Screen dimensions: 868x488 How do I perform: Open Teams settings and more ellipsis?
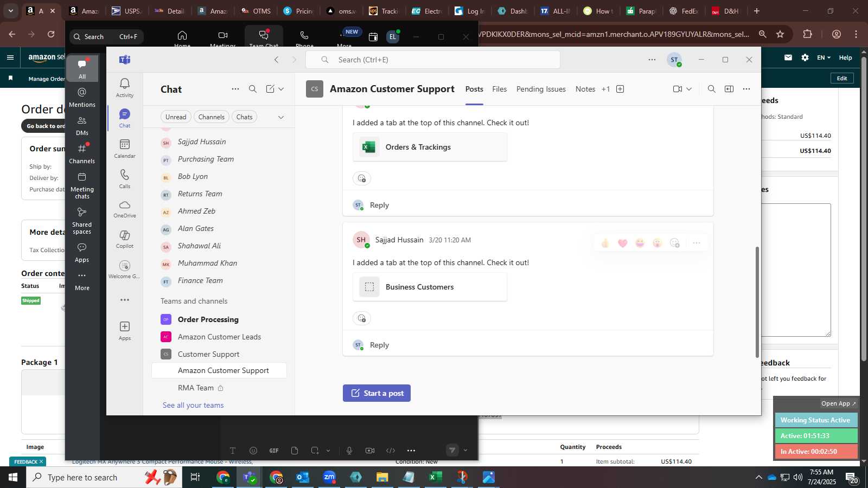[x=652, y=60]
